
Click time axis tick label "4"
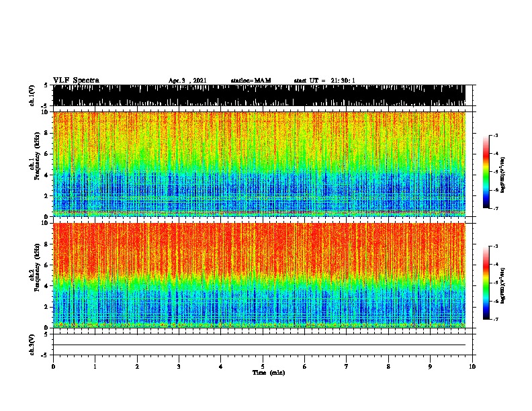pos(221,367)
